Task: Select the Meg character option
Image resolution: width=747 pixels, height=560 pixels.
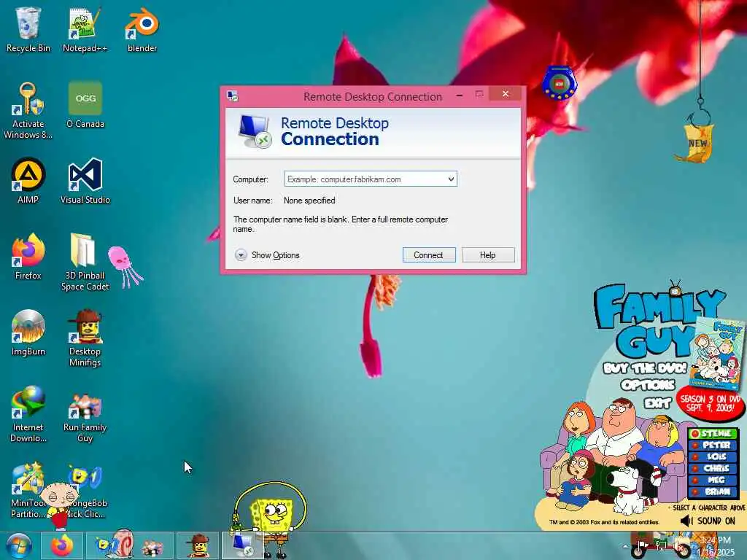Action: coord(713,480)
